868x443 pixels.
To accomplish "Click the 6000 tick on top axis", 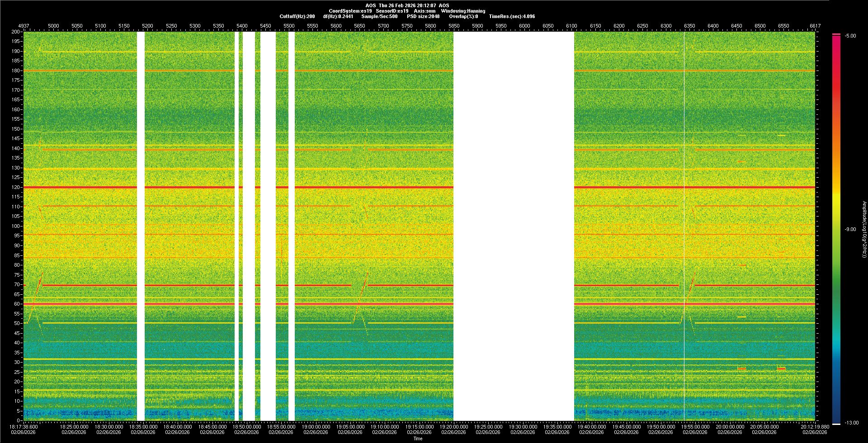I will point(524,26).
